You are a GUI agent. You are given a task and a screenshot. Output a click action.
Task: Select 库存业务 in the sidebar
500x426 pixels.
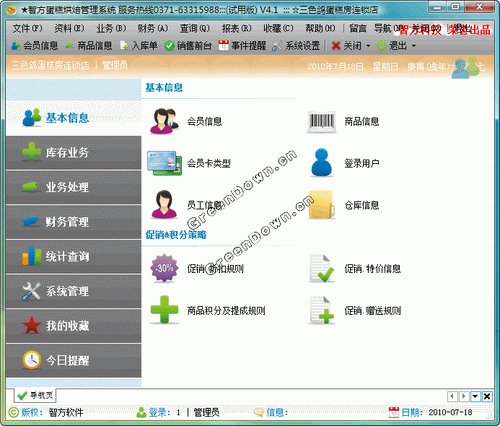pyautogui.click(x=73, y=153)
